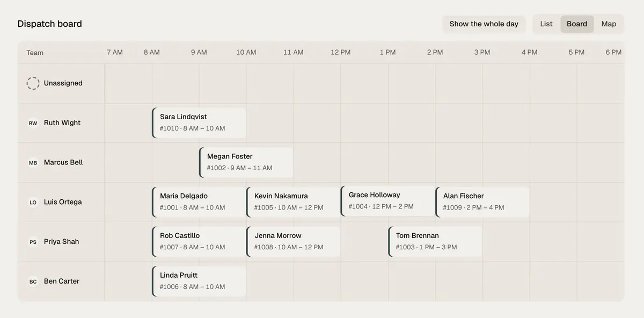The image size is (644, 318).
Task: Open Jenna Morrow job #1008 card
Action: point(294,242)
